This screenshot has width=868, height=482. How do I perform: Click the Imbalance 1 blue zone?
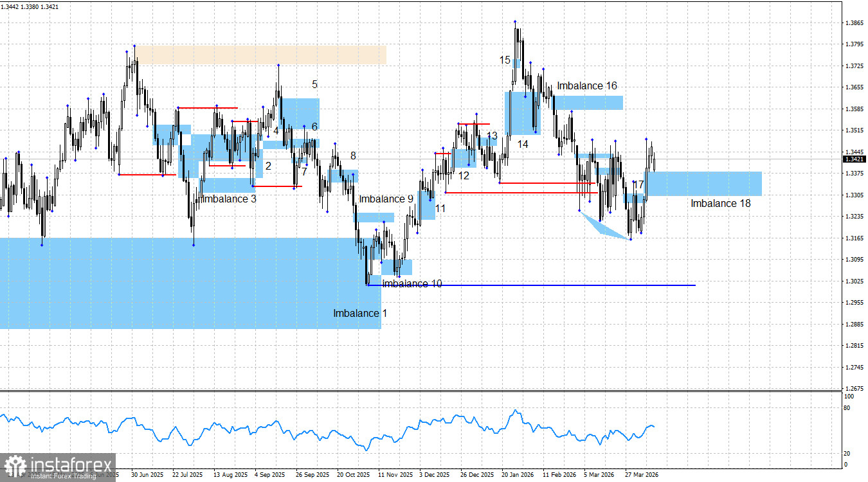click(x=193, y=283)
